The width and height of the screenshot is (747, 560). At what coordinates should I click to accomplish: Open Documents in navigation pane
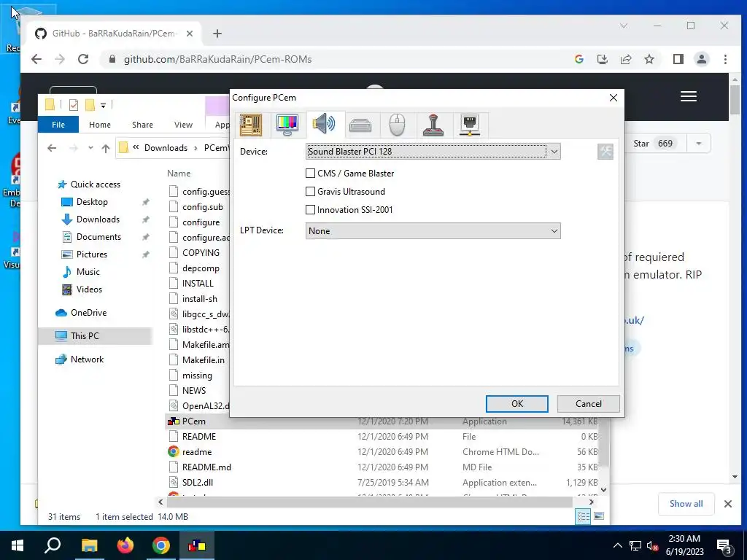click(x=98, y=237)
